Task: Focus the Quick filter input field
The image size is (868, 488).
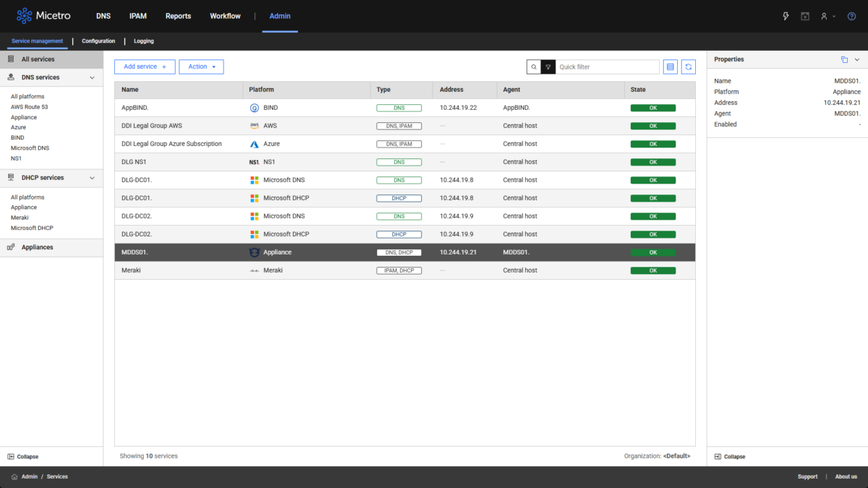Action: click(x=608, y=67)
